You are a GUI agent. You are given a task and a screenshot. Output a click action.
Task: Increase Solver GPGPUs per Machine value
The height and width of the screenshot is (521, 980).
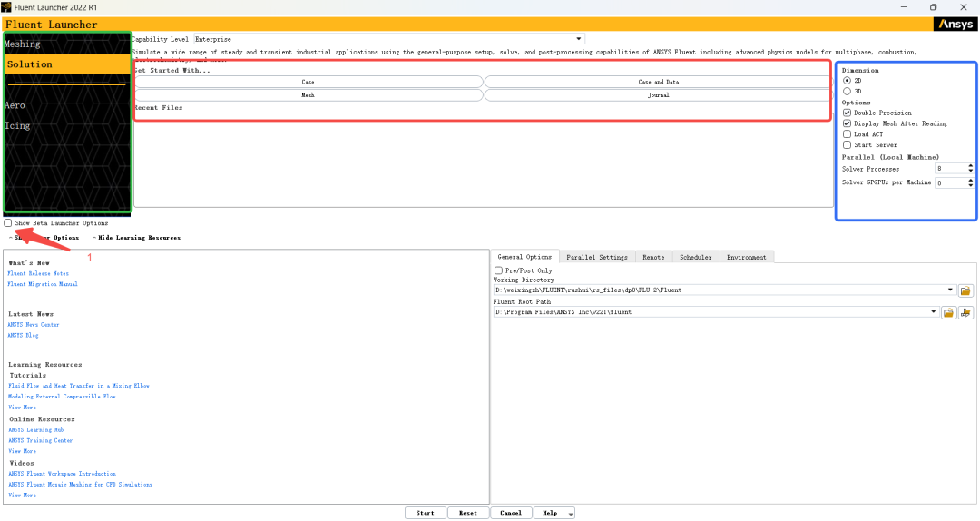coord(970,180)
